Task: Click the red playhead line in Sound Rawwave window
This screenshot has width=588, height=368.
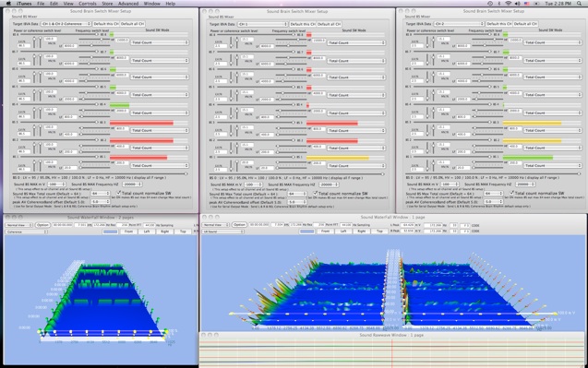Action: [392, 352]
